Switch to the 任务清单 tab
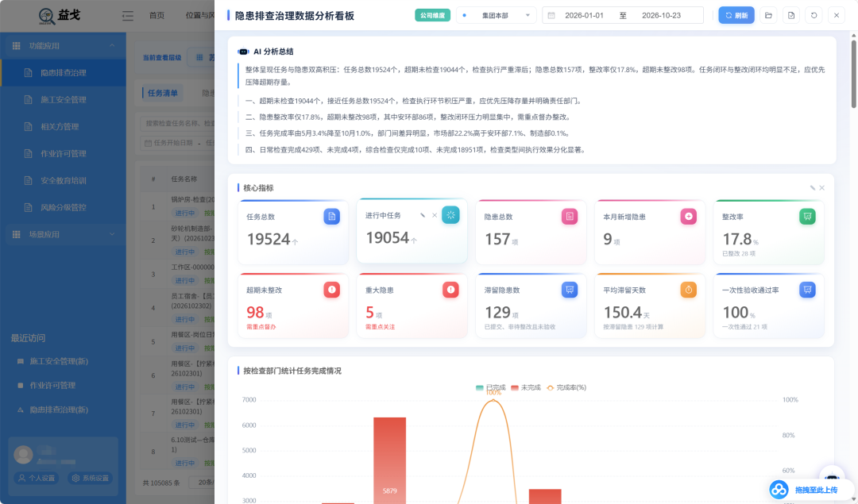Screen dimensions: 858x504 [x=163, y=93]
